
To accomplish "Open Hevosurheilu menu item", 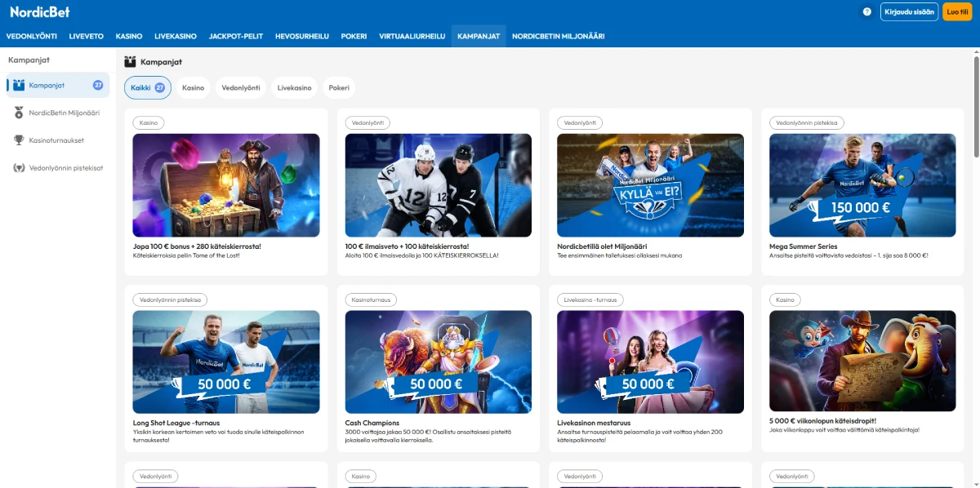I will tap(302, 36).
